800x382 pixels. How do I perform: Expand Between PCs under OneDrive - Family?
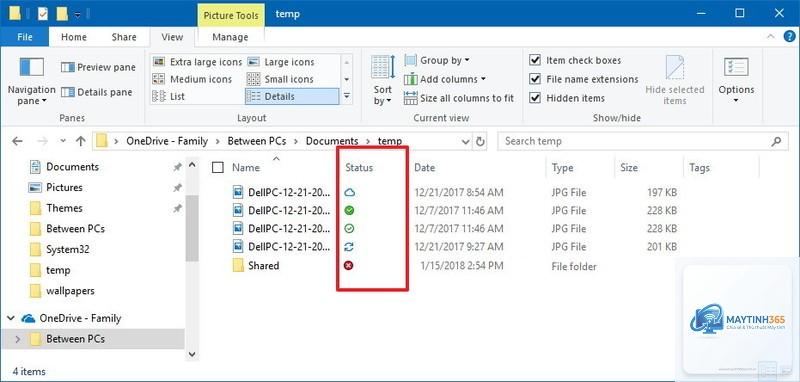pos(17,339)
